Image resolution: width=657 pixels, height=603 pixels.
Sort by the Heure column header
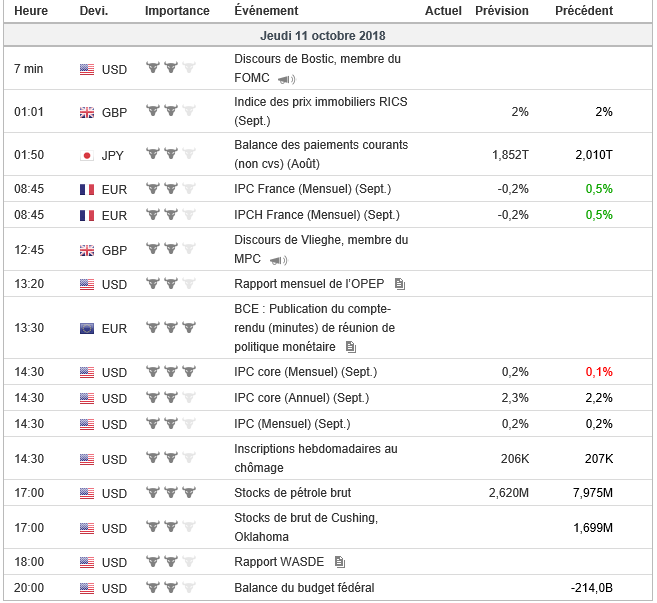[31, 11]
